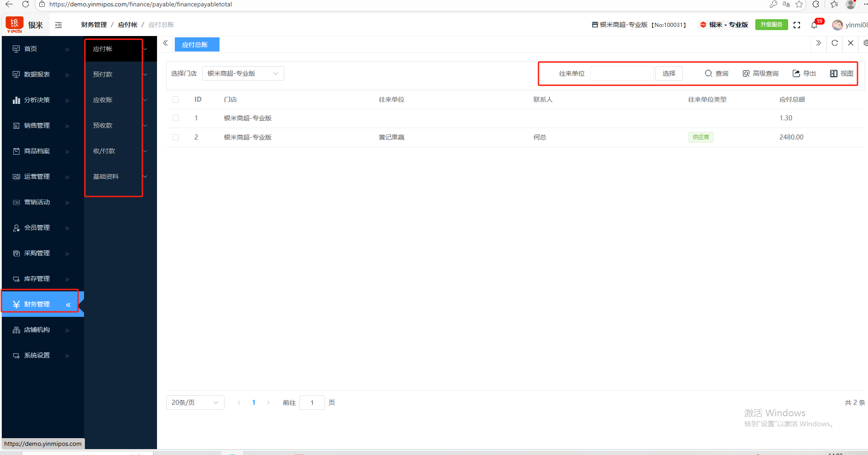Click the notification bell icon
Image resolution: width=868 pixels, height=455 pixels.
click(814, 25)
